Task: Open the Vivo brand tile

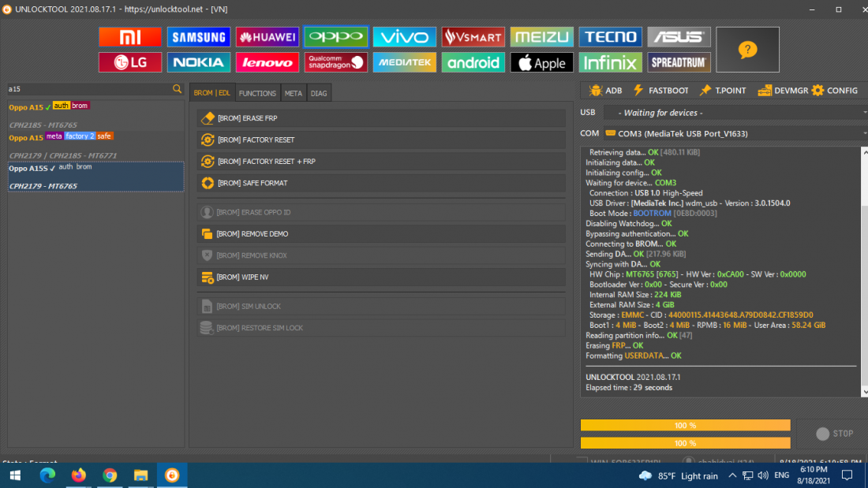Action: tap(405, 37)
